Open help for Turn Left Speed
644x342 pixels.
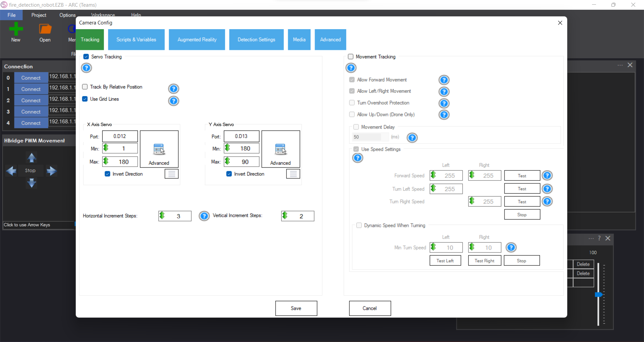(x=547, y=189)
